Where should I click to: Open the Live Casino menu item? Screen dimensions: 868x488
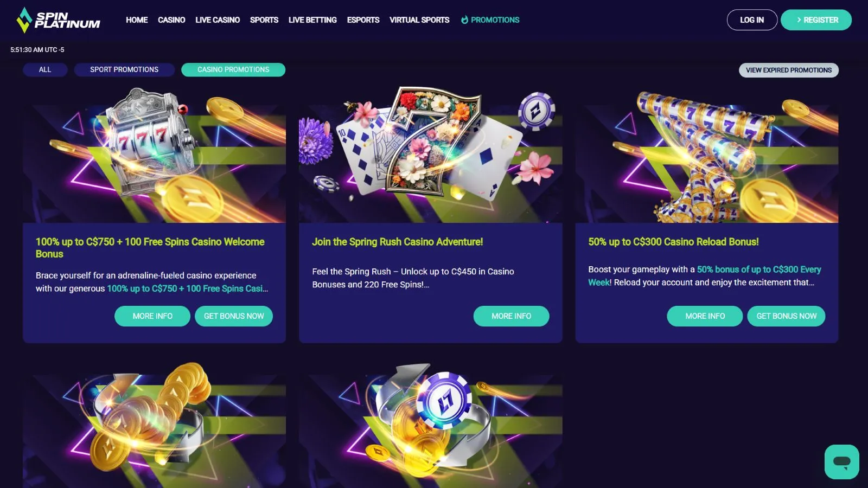(218, 20)
